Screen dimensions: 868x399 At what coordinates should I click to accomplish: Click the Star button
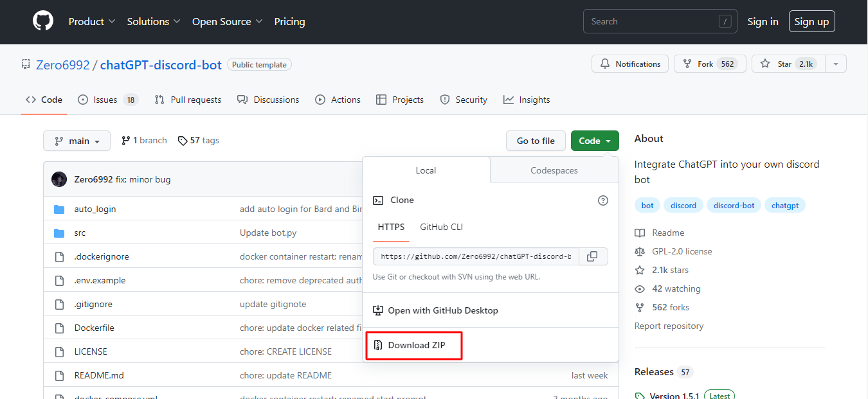tap(786, 64)
